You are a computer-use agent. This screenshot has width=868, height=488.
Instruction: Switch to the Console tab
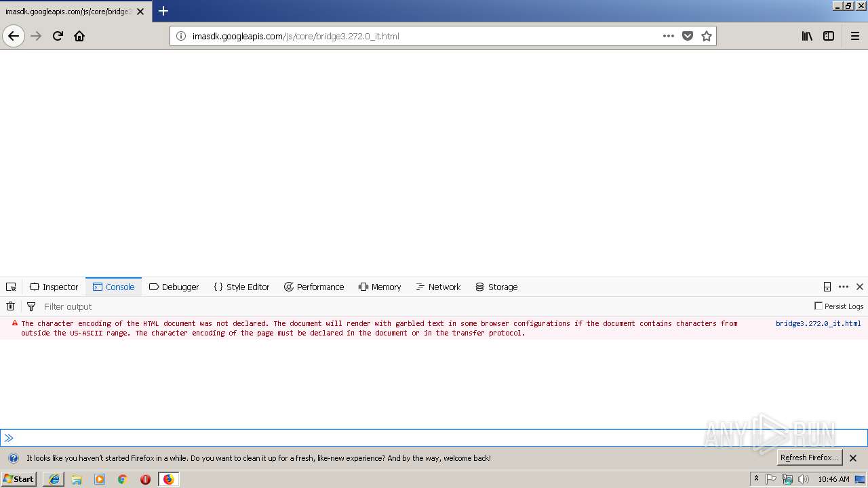tap(113, 287)
